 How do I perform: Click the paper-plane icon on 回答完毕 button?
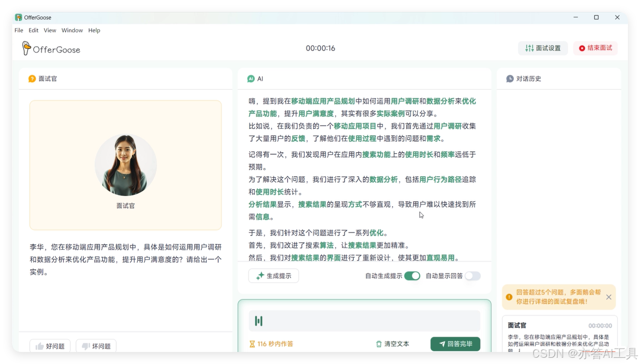click(x=441, y=344)
